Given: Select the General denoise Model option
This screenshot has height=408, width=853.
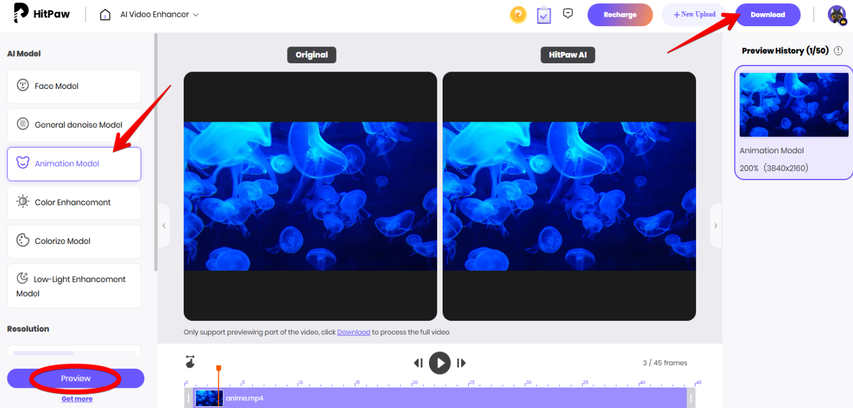Looking at the screenshot, I should 74,125.
